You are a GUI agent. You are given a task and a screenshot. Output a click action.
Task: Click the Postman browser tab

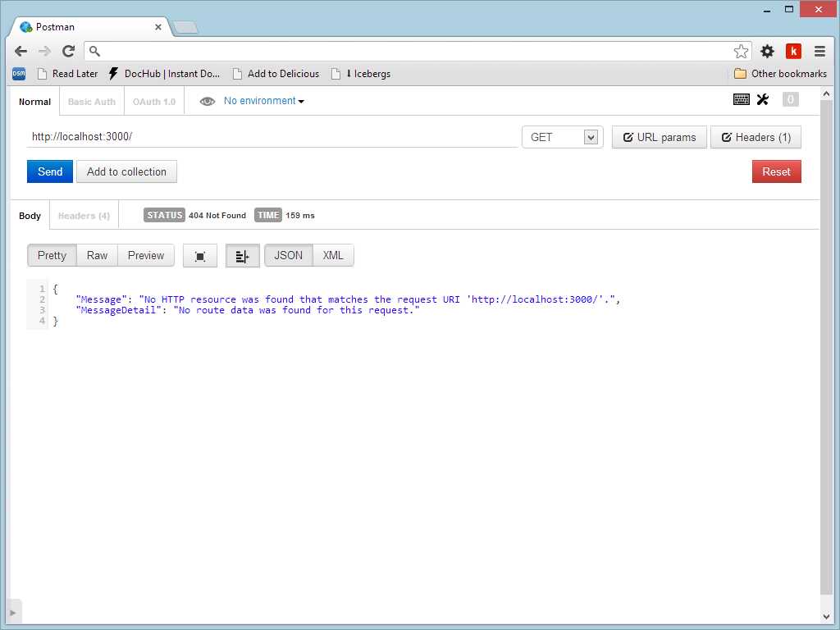(89, 27)
